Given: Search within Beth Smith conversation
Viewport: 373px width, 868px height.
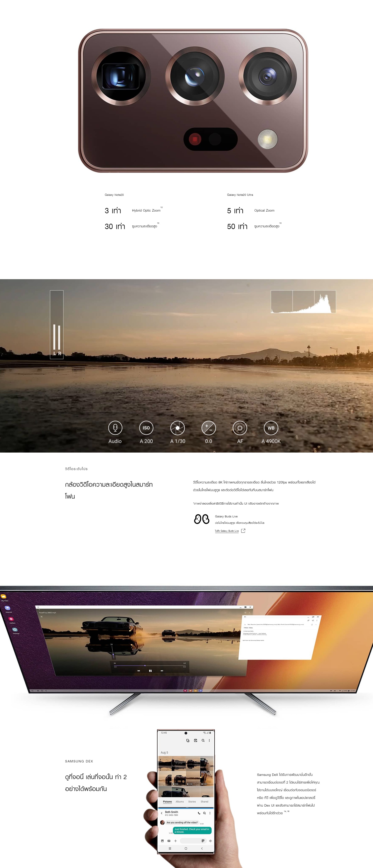Looking at the screenshot, I should (x=204, y=813).
